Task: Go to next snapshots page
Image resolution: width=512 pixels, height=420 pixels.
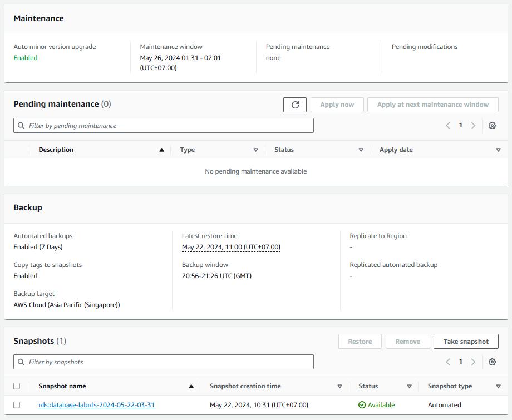Action: click(473, 362)
